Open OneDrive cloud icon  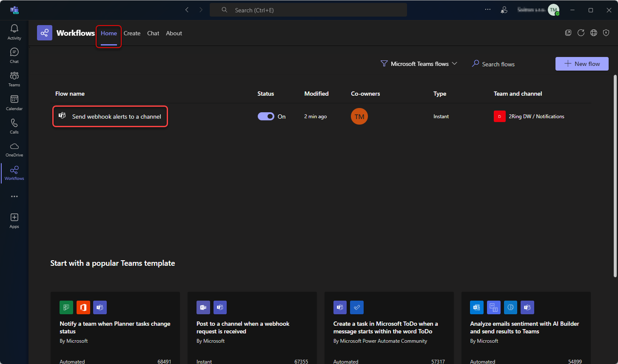14,149
